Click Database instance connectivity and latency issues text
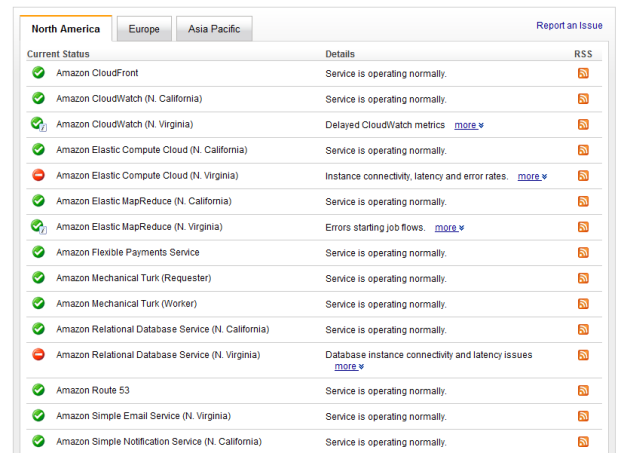This screenshot has width=630, height=453. (429, 355)
